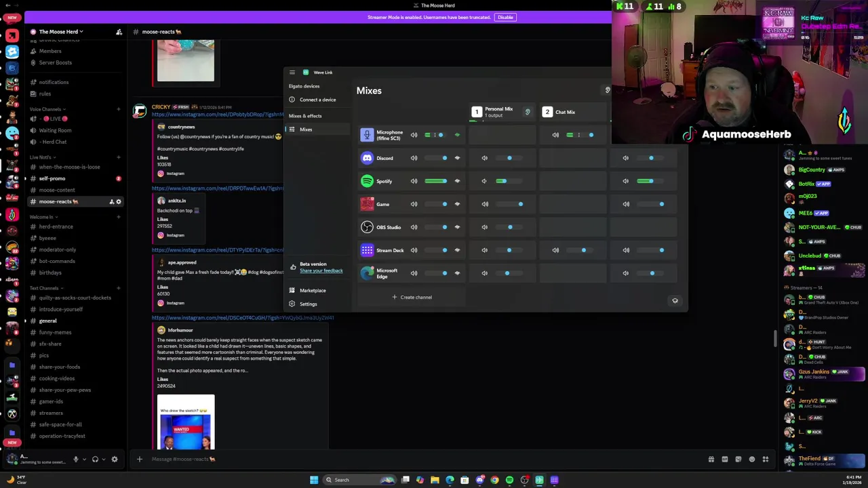Open Game channel effects waveform icon
868x488 pixels.
(x=457, y=204)
